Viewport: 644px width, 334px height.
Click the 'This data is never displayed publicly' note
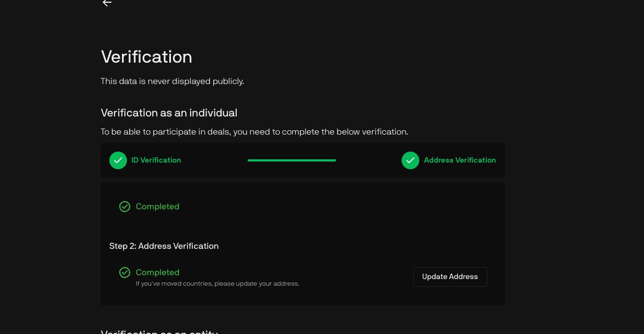click(172, 81)
